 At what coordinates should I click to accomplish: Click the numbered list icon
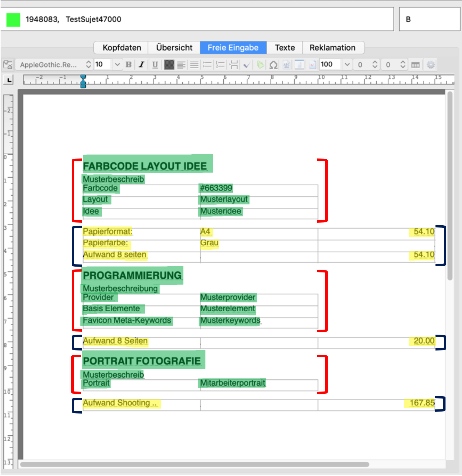pyautogui.click(x=220, y=65)
